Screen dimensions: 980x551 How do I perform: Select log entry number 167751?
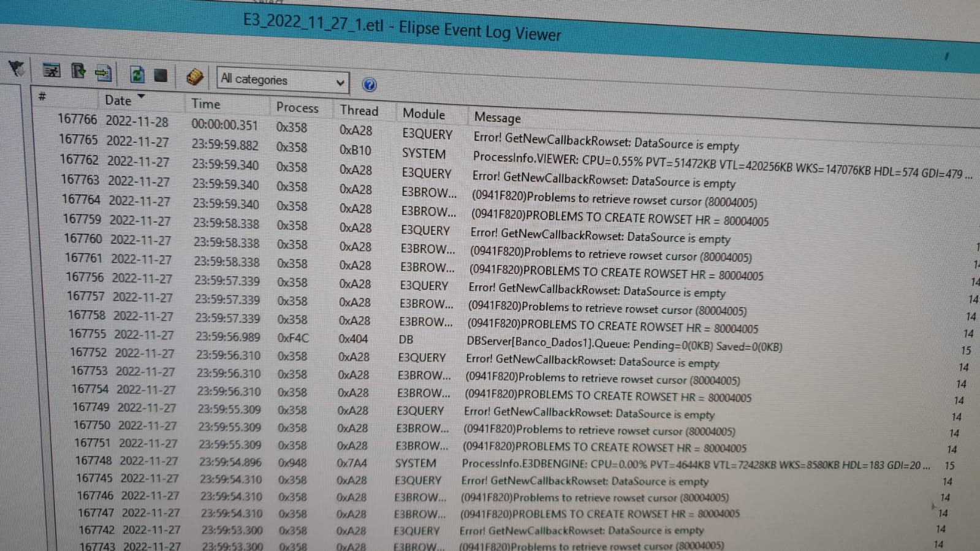point(93,443)
